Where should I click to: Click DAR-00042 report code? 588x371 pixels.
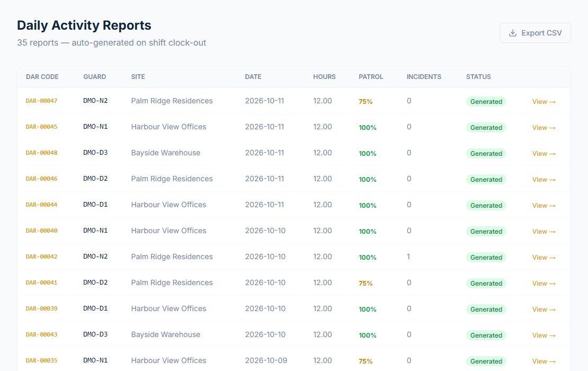[x=42, y=257]
